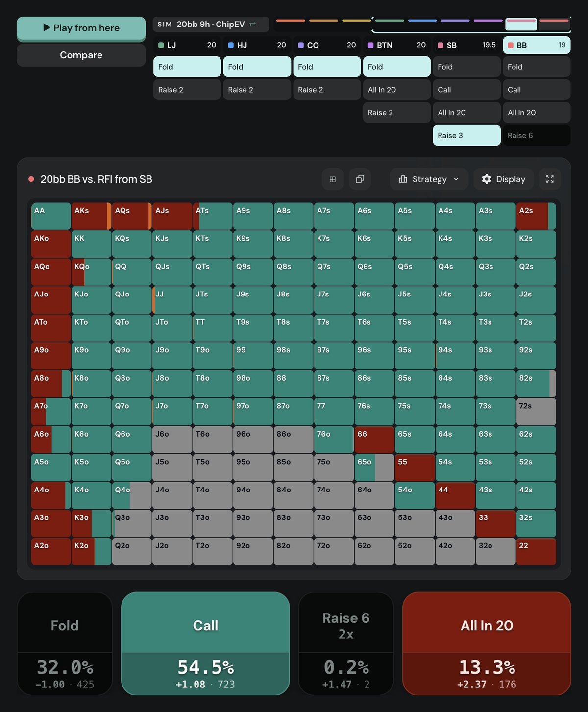Click the Fold 32.0% summary card
Image resolution: width=588 pixels, height=712 pixels.
tap(65, 643)
